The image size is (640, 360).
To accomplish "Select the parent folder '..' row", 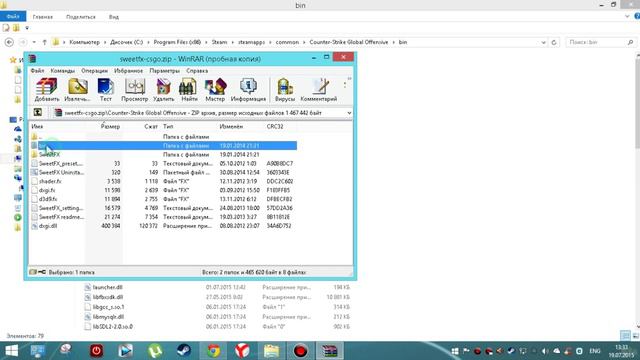I will (x=163, y=137).
